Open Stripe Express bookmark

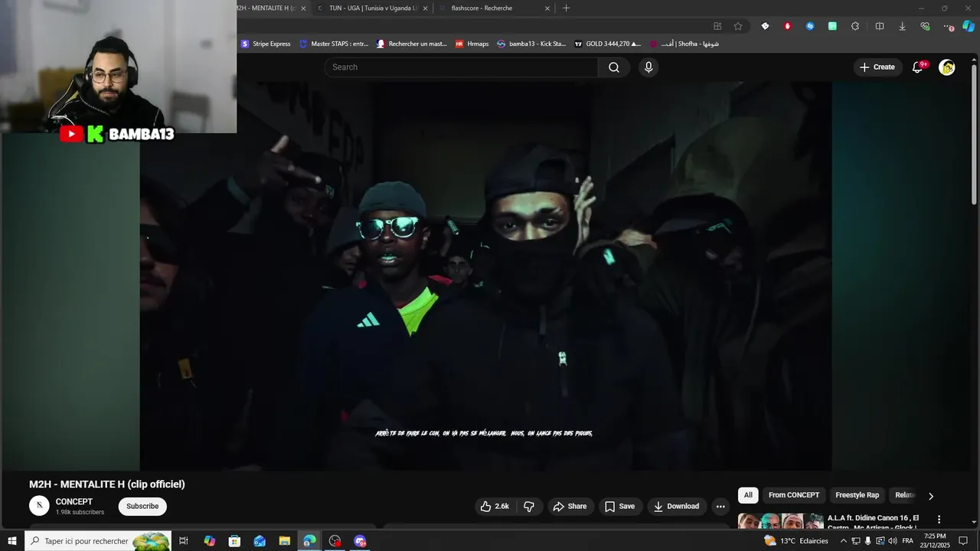[266, 44]
